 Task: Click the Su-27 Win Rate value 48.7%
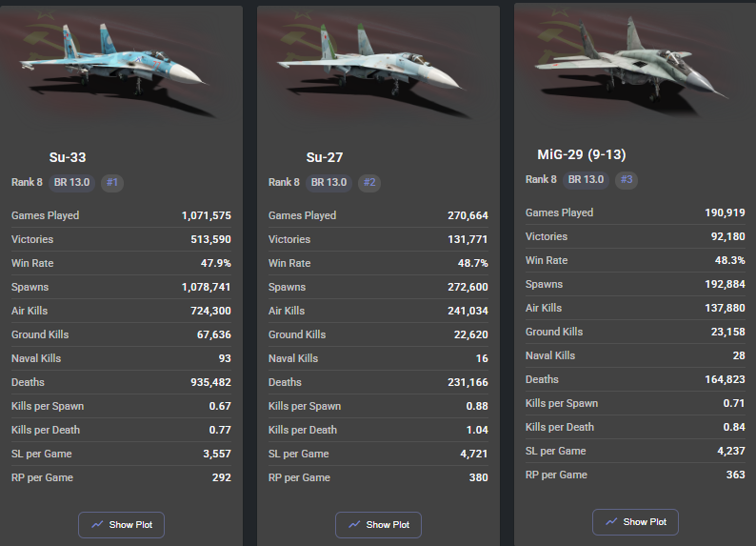click(x=470, y=263)
